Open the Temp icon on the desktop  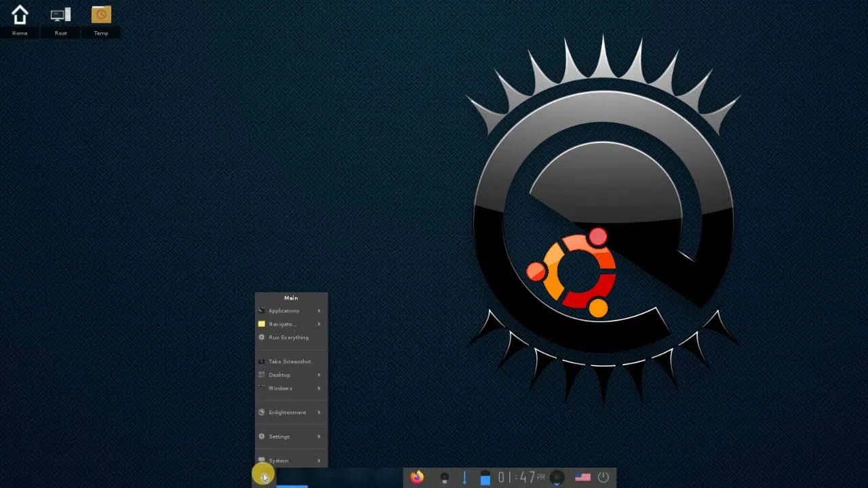(101, 15)
